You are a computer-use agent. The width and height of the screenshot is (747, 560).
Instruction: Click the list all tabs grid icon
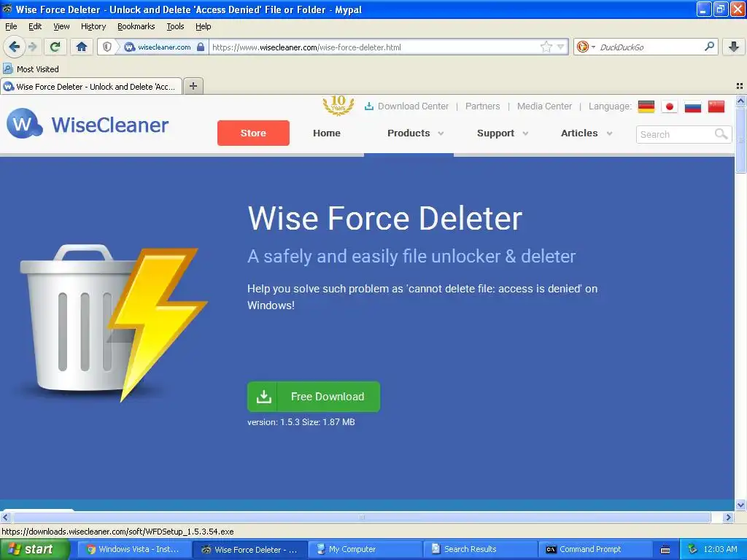[740, 86]
